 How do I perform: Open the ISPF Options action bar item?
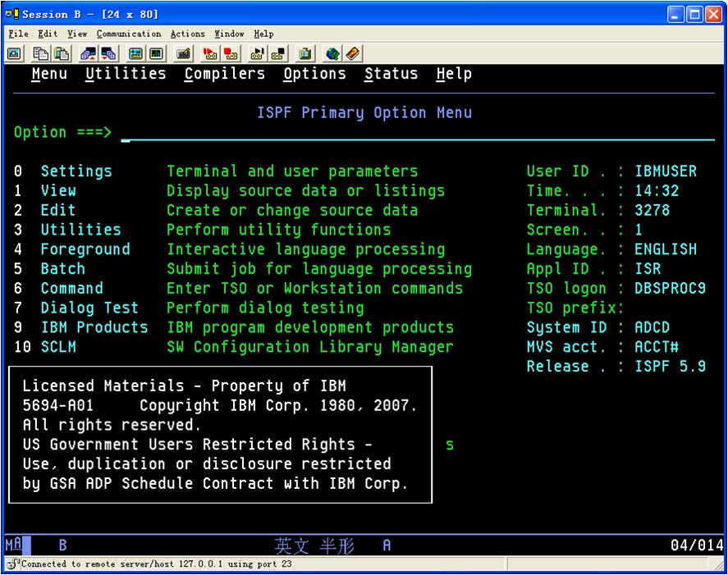315,74
